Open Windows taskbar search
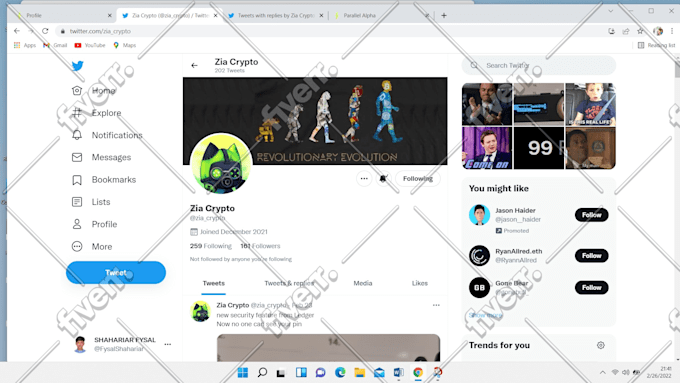This screenshot has width=680, height=383. pyautogui.click(x=262, y=373)
